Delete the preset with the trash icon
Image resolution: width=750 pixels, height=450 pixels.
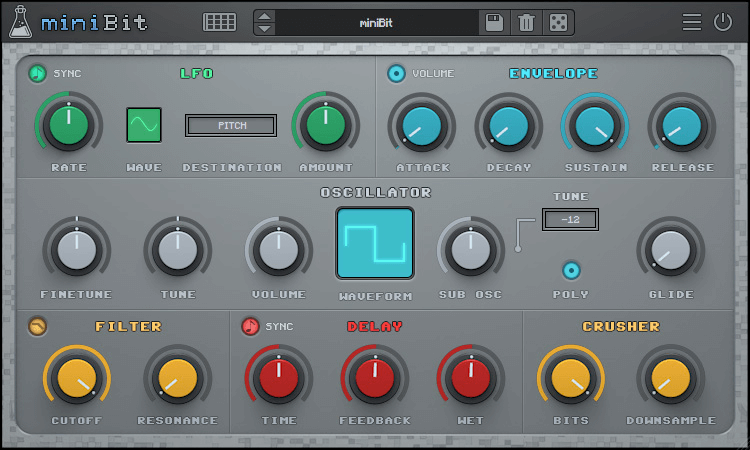point(526,22)
